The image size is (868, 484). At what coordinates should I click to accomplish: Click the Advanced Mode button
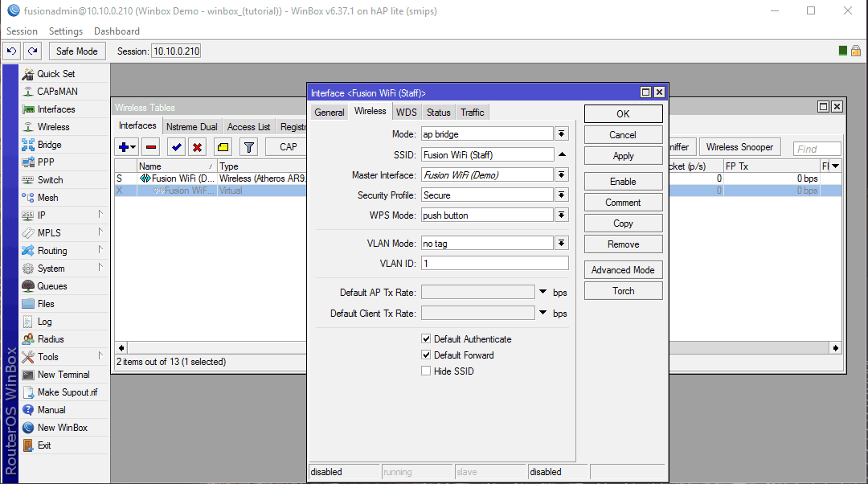coord(624,269)
